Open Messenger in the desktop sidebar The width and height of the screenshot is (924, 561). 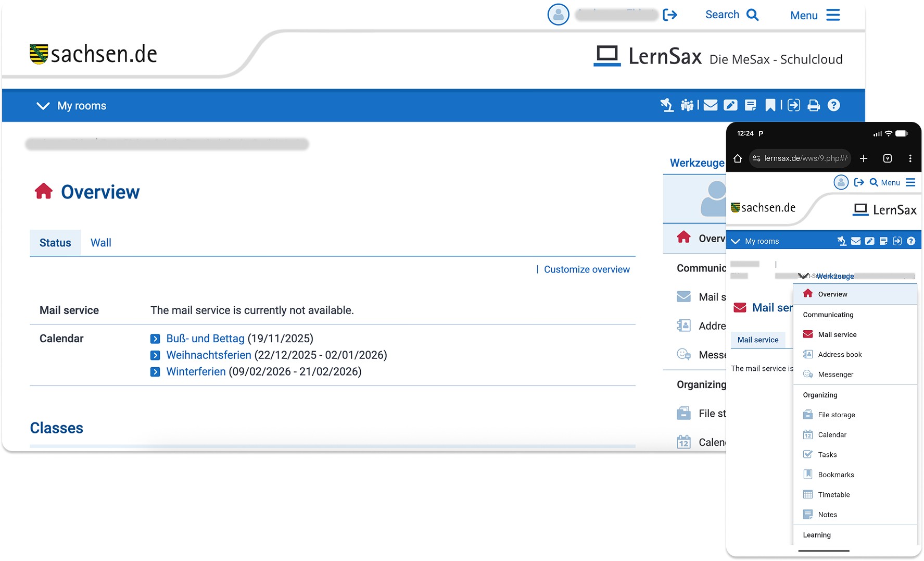701,355
